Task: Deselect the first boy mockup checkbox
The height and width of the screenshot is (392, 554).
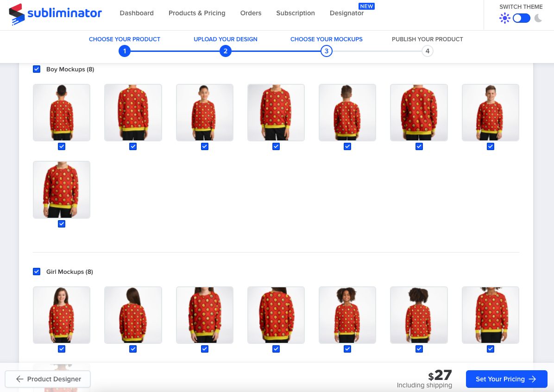Action: coord(62,146)
